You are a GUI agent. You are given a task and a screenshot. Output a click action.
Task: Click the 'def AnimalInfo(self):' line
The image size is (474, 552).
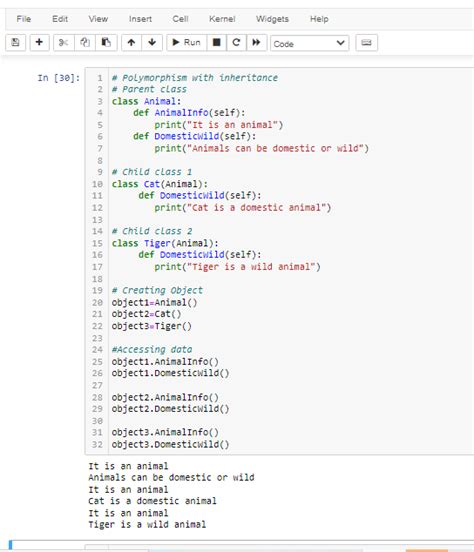click(189, 113)
